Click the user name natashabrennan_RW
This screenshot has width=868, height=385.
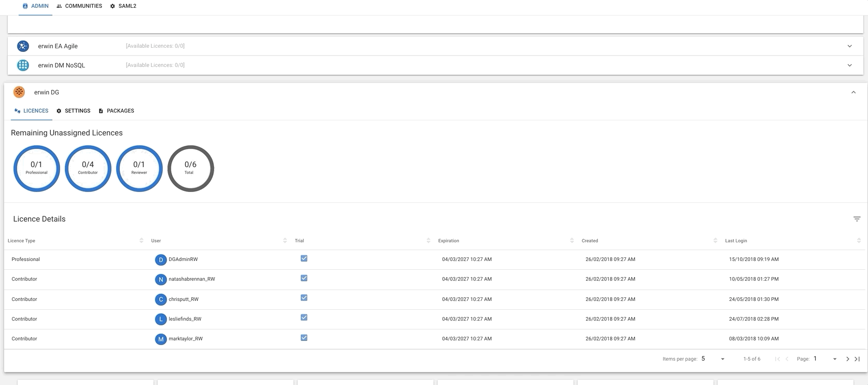pos(192,279)
